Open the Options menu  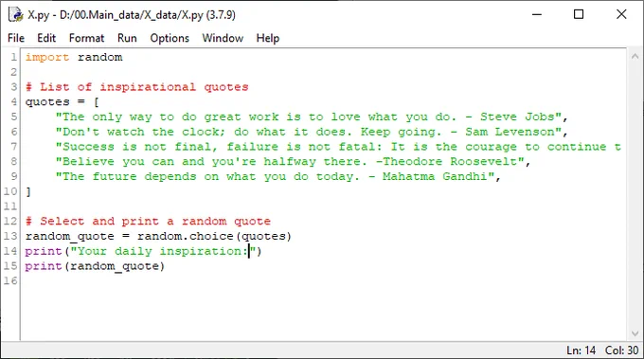(x=170, y=38)
